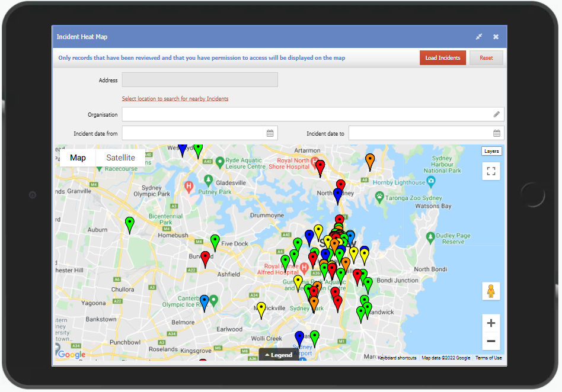Click the Load Incidents button
The width and height of the screenshot is (562, 392).
coord(442,57)
